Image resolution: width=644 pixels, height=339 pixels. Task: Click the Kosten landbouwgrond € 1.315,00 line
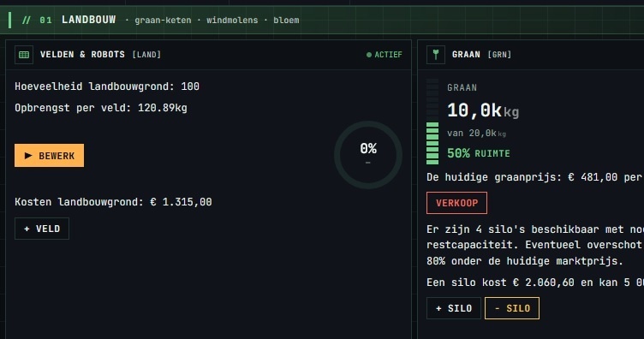[113, 202]
